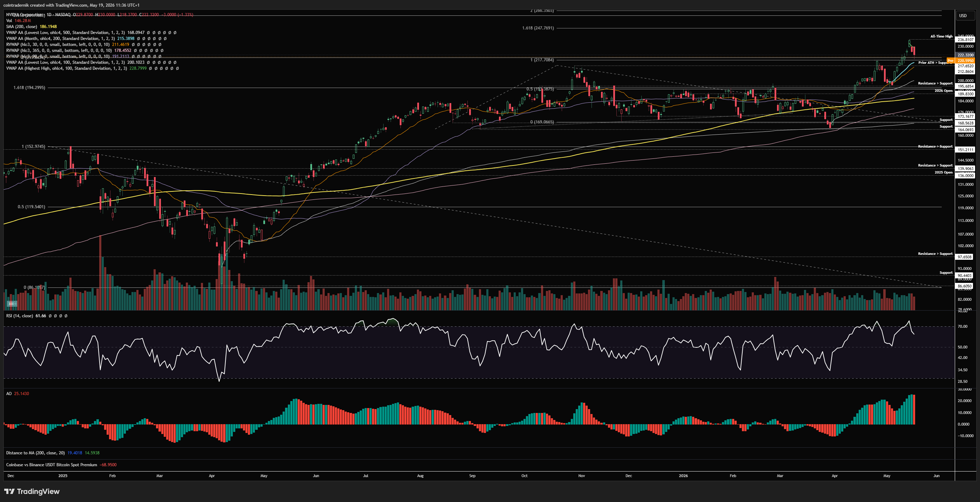Click the 189.8300 price label
Image resolution: width=980 pixels, height=502 pixels.
point(966,94)
